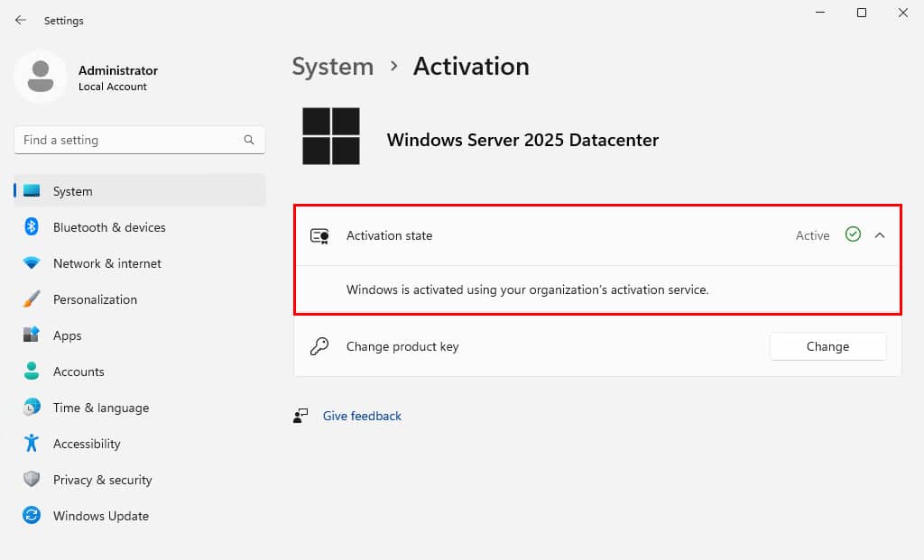Viewport: 924px width, 560px height.
Task: Minimize the Settings window
Action: (x=819, y=13)
